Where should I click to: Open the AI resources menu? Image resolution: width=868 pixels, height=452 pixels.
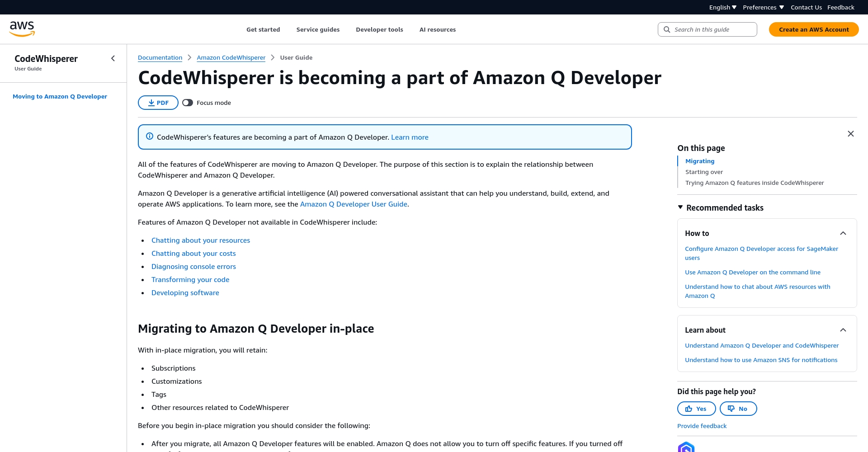click(437, 29)
